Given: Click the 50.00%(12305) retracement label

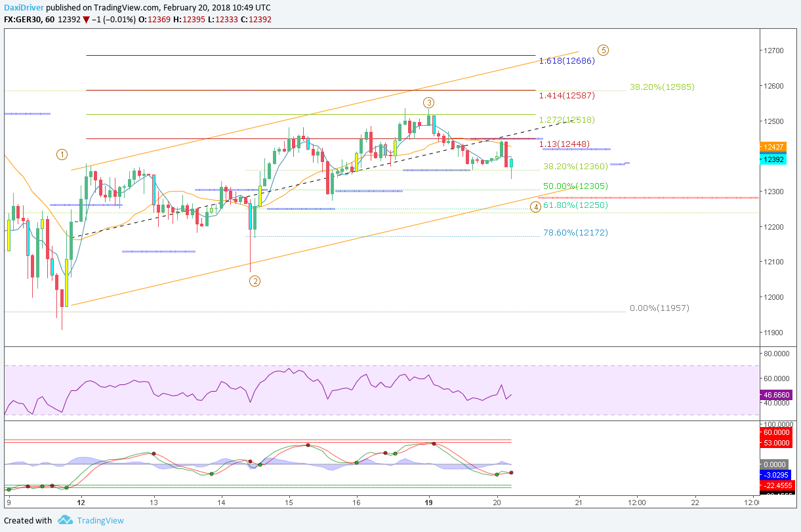Looking at the screenshot, I should pyautogui.click(x=575, y=186).
